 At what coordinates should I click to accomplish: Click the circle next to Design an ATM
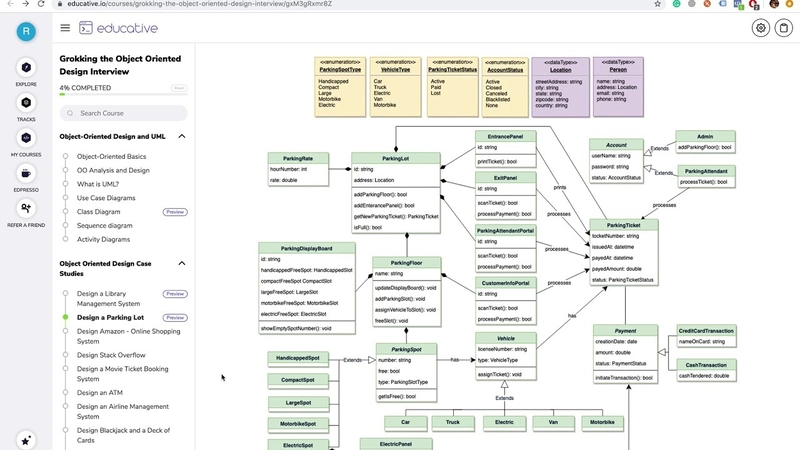tap(65, 392)
